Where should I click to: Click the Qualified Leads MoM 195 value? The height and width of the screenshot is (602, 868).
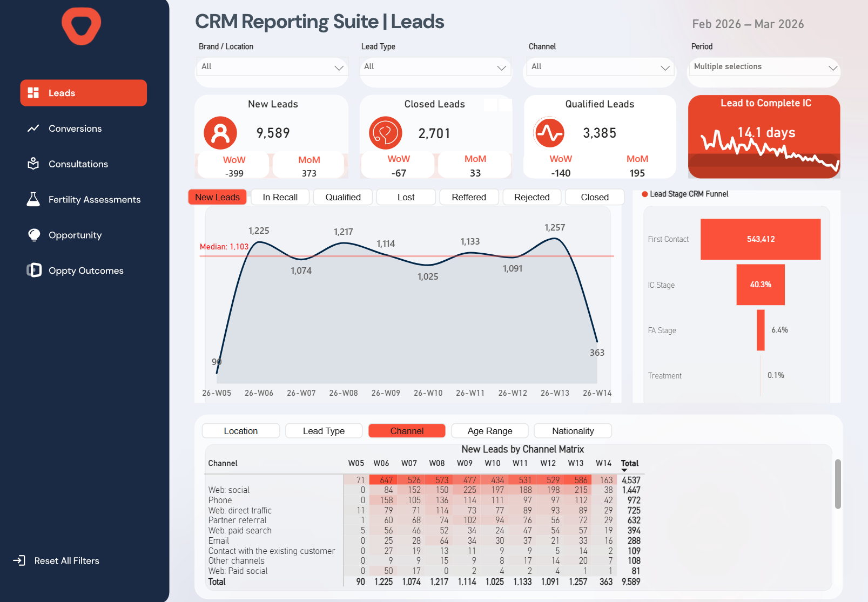(637, 173)
